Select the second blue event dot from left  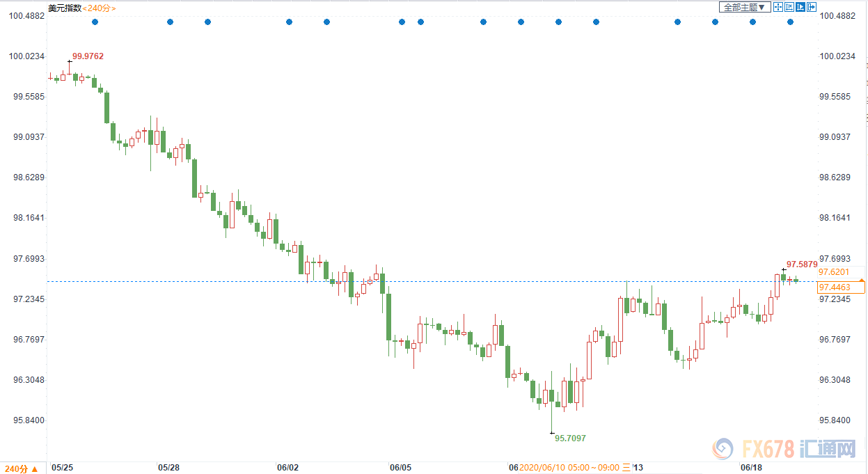click(x=170, y=22)
